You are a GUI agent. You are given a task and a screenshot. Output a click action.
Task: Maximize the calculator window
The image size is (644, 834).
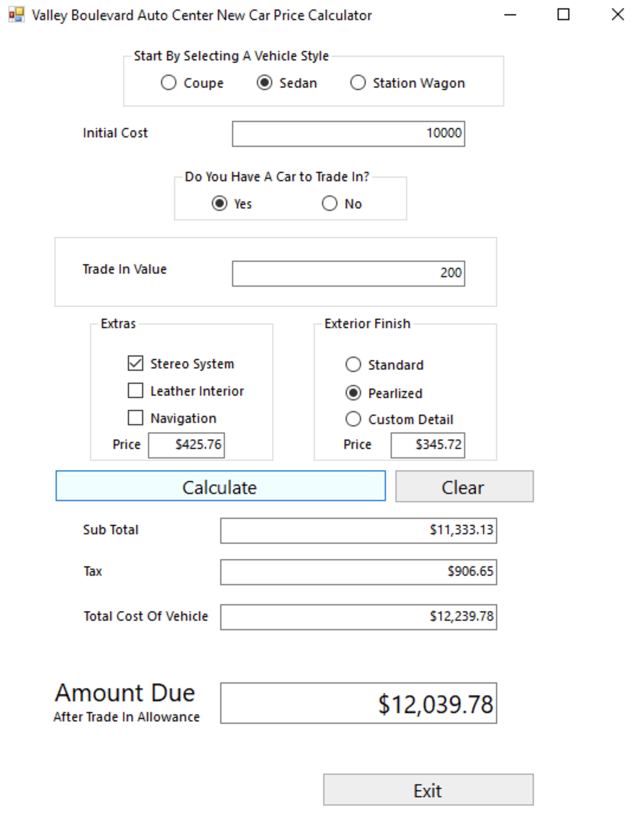click(x=563, y=15)
